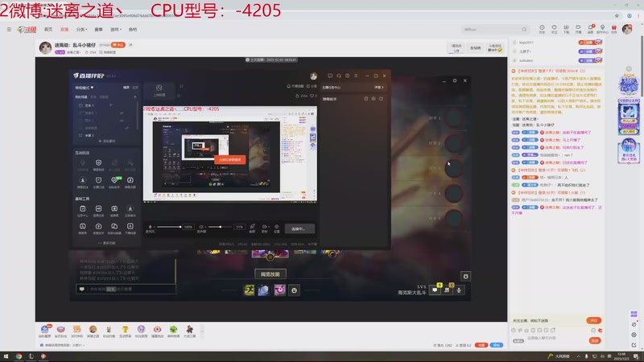
Task: Mute the speaker icon in 直播伴侣's bottom bar
Action: pyautogui.click(x=201, y=228)
